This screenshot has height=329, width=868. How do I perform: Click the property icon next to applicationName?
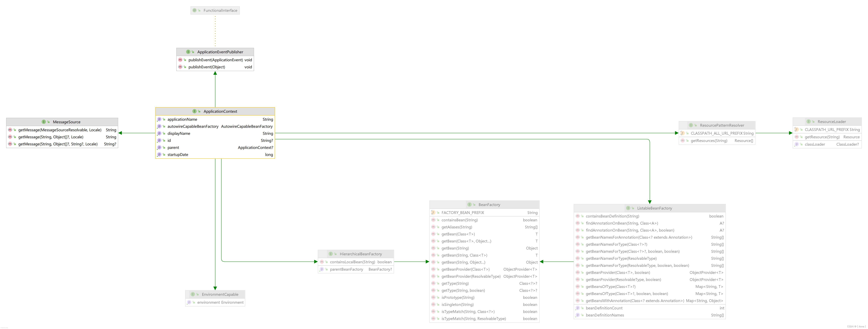click(x=159, y=119)
